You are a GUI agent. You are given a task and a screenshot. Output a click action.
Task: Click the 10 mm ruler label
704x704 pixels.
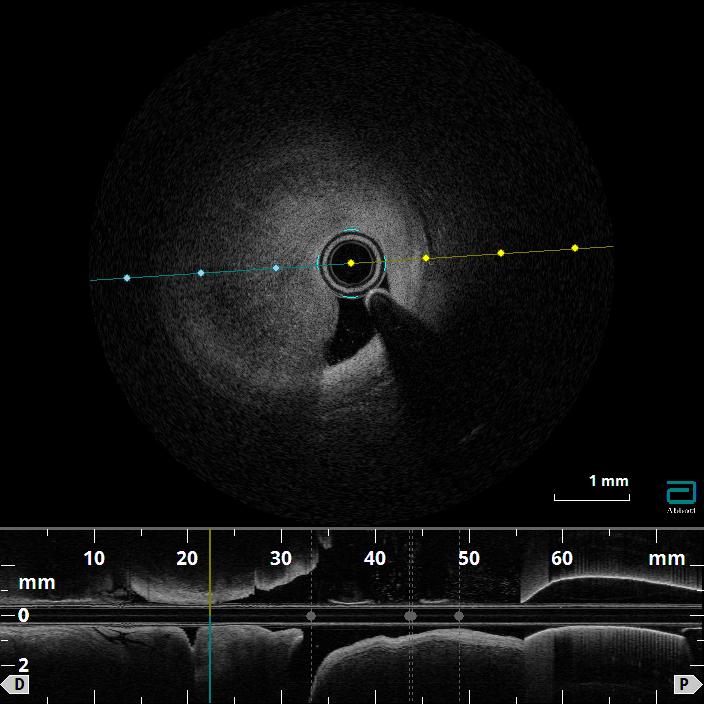pyautogui.click(x=93, y=558)
